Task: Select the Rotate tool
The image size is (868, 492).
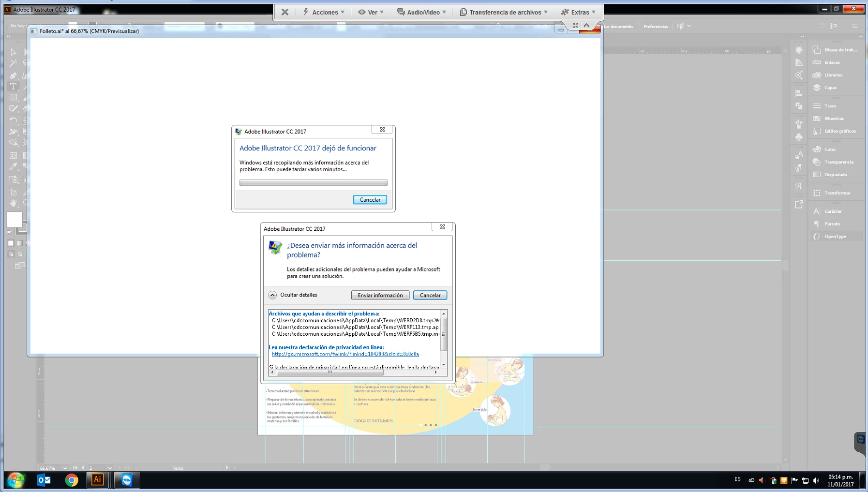Action: (x=13, y=120)
